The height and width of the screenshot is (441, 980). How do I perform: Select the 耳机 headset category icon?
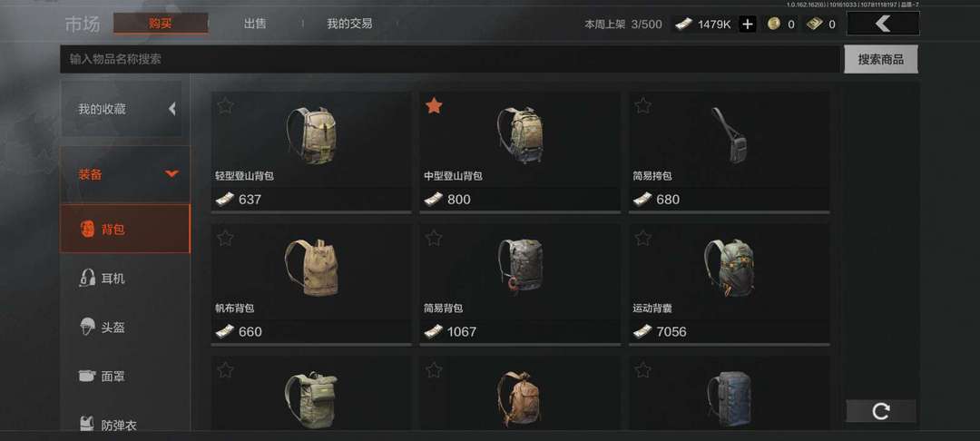[87, 278]
